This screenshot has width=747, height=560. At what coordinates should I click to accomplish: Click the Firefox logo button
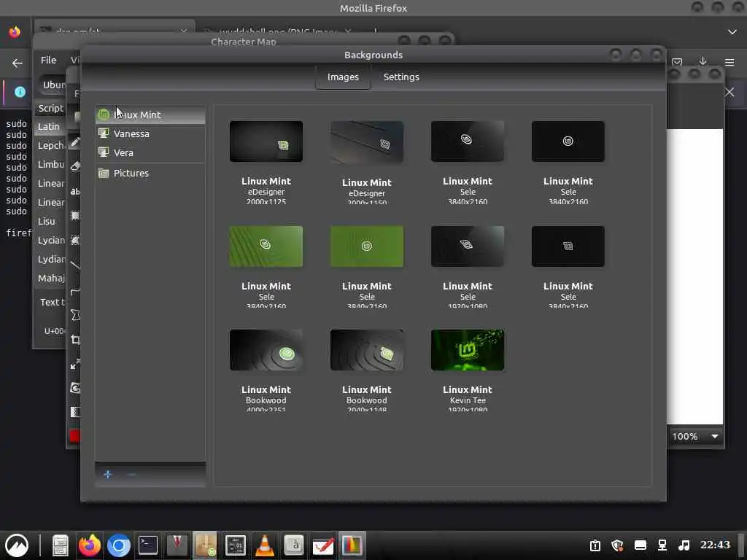click(x=15, y=32)
